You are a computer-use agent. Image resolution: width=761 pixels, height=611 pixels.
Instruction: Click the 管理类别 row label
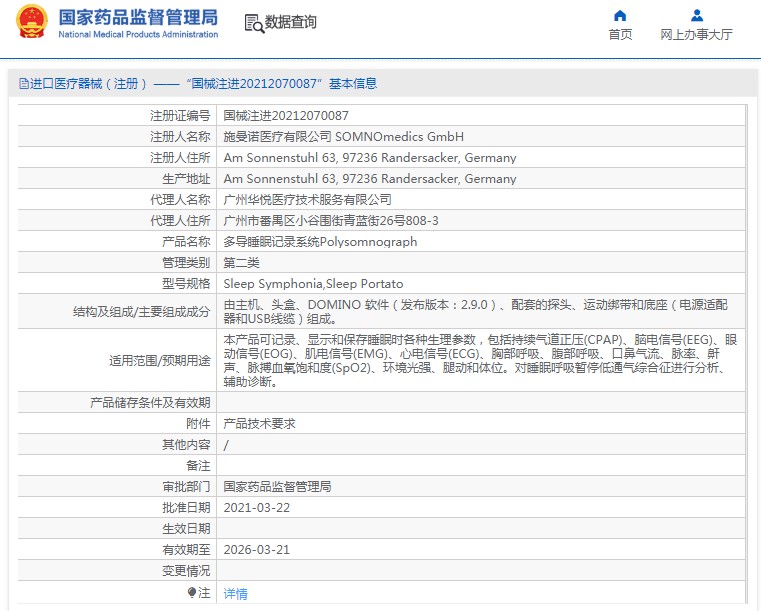186,263
